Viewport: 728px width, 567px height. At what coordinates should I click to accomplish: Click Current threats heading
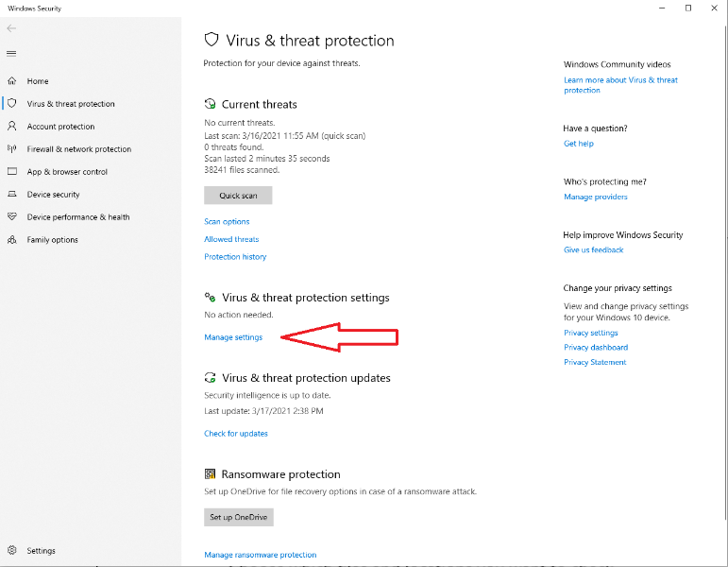pos(259,104)
